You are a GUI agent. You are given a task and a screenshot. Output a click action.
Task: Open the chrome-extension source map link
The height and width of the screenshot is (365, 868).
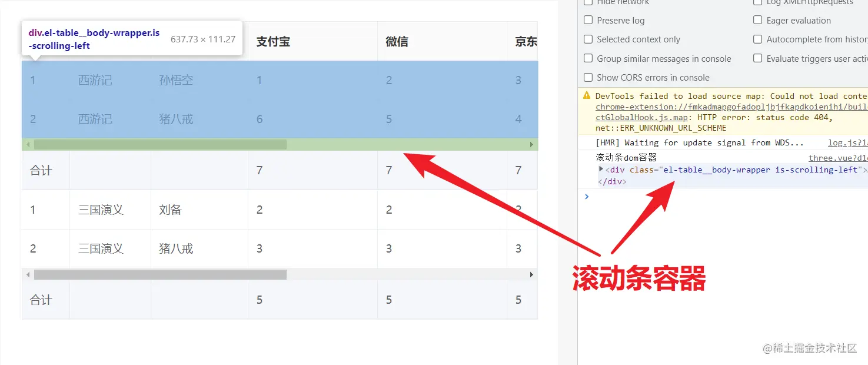(731, 107)
